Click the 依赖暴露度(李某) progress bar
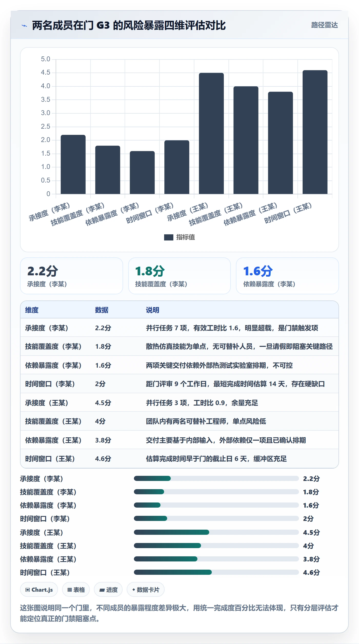Viewport: 359px width, 644px height. (216, 505)
